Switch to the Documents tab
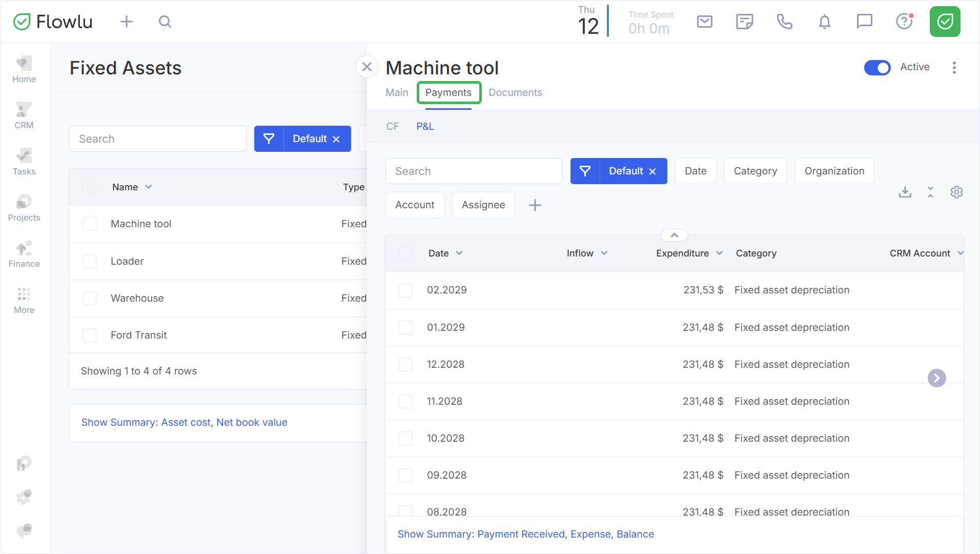 tap(515, 93)
